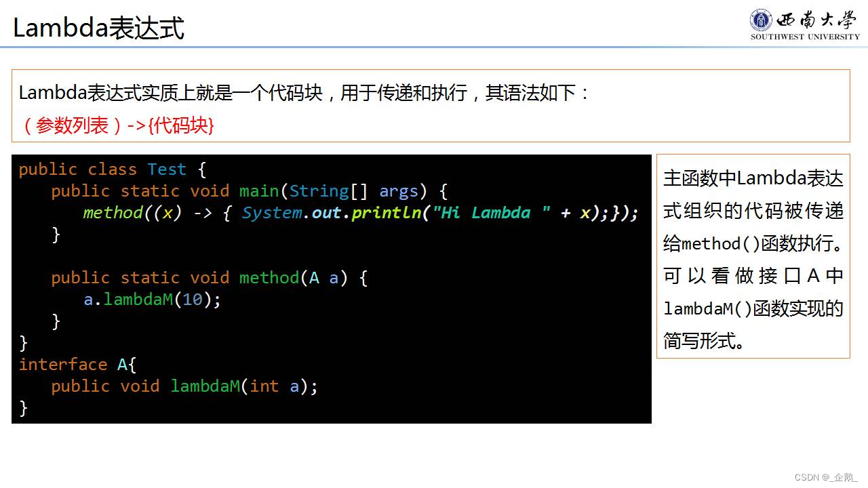The image size is (868, 488).
Task: Click the Southwest University logo emblem
Action: point(761,20)
